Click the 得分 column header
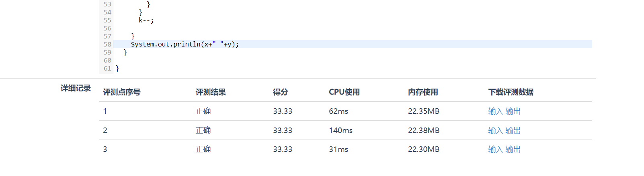644x176 pixels. 281,92
